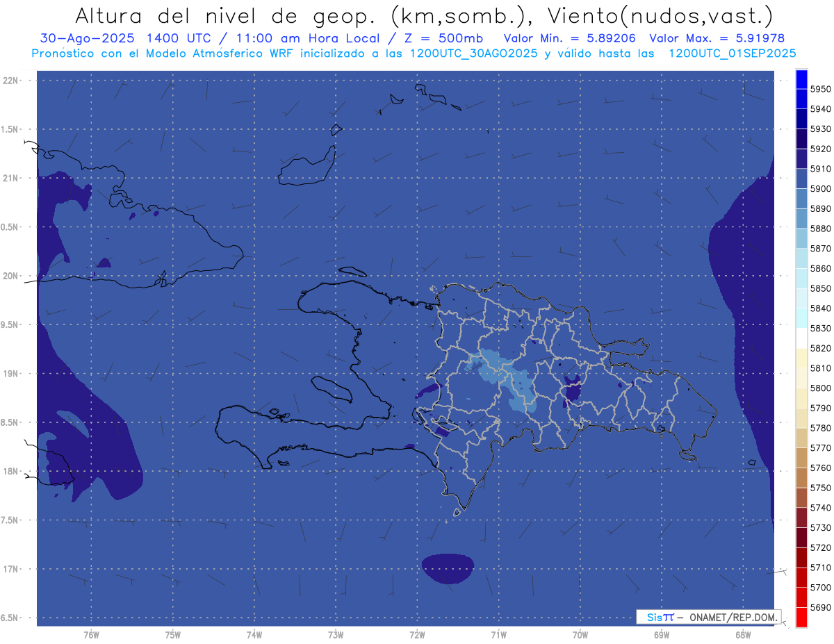Click the bright blue legend swatch above 5950
This screenshot has width=834, height=644.
(x=801, y=79)
